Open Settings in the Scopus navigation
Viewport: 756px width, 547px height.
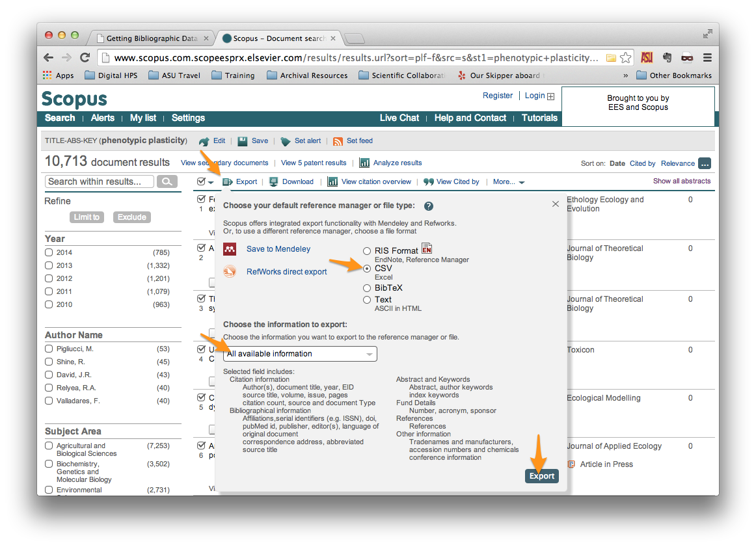(188, 118)
